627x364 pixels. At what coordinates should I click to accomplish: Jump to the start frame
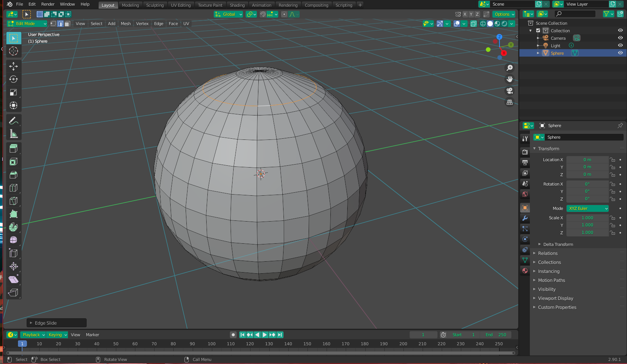point(242,335)
